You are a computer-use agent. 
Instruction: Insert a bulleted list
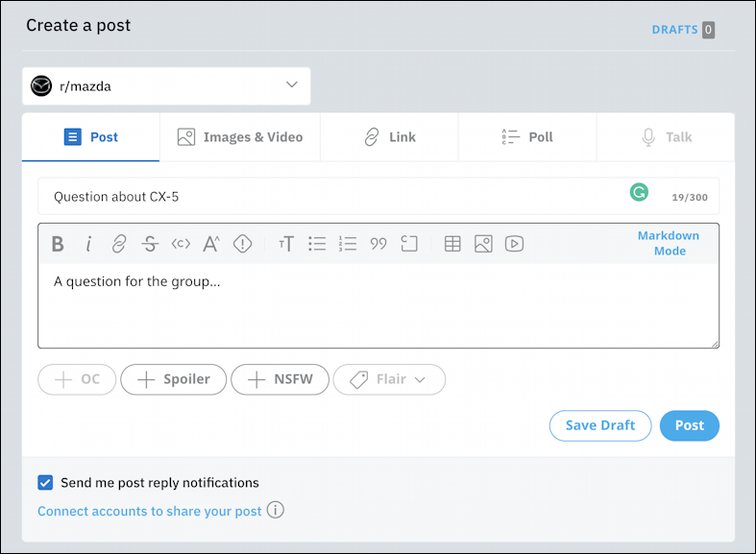coord(317,244)
